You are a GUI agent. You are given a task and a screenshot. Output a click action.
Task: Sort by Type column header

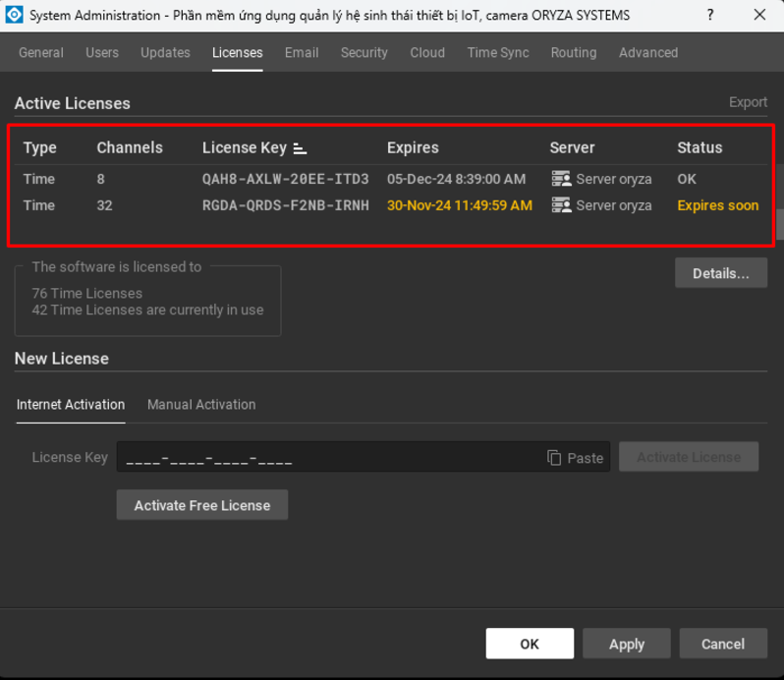[x=40, y=147]
